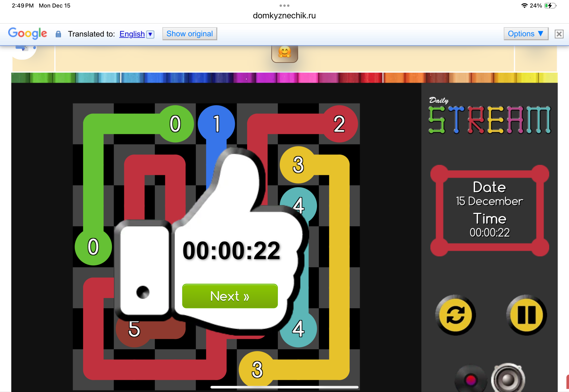Click the Daily Stream logo
Screen dimensions: 569x392
point(489,116)
